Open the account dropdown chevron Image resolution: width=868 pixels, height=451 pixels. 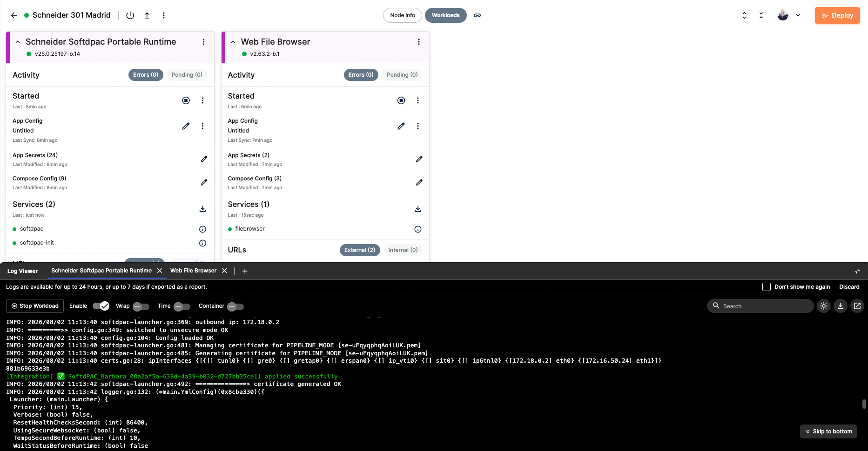tap(798, 15)
